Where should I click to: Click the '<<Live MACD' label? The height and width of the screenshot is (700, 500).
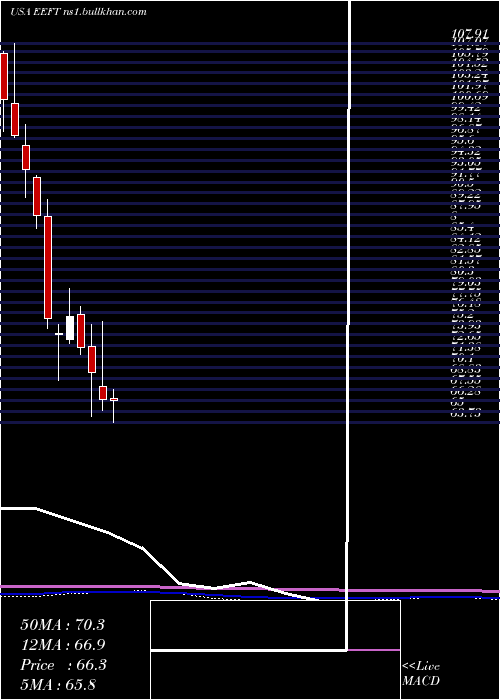coord(421,674)
